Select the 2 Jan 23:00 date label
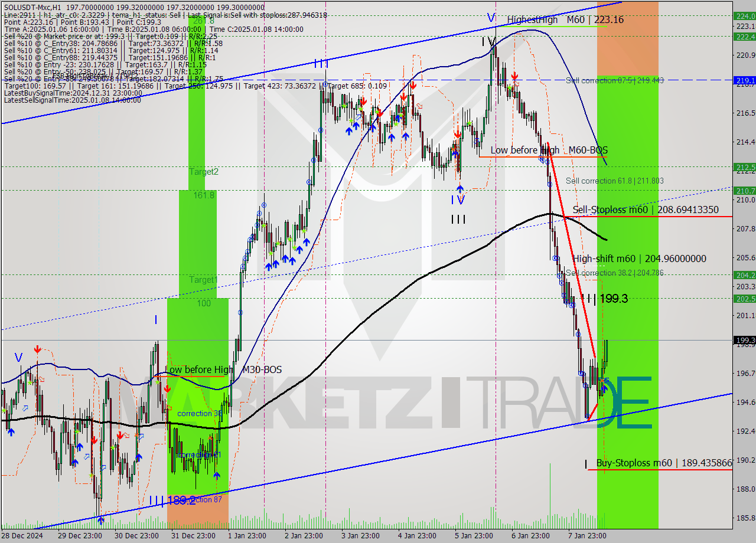 (303, 535)
